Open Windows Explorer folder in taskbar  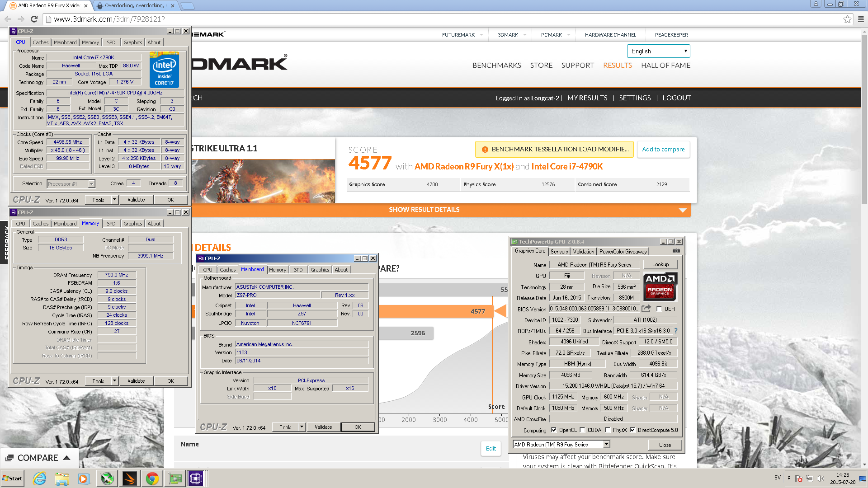62,479
